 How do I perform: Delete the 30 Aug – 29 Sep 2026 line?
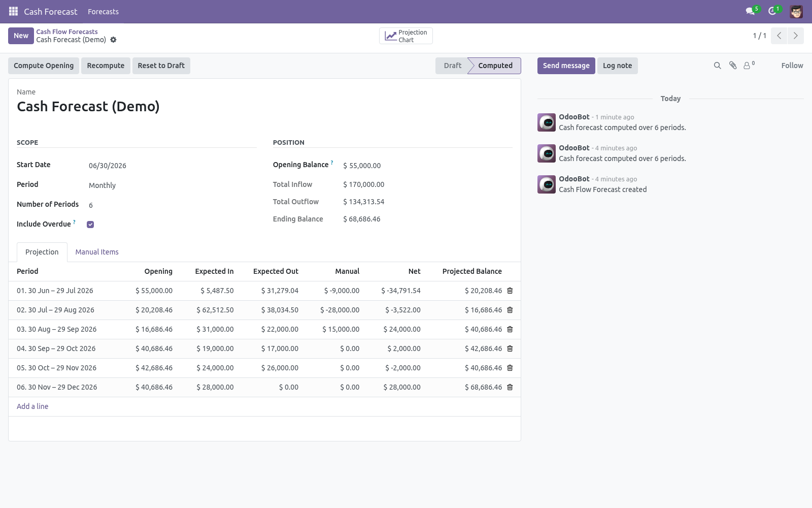point(510,329)
